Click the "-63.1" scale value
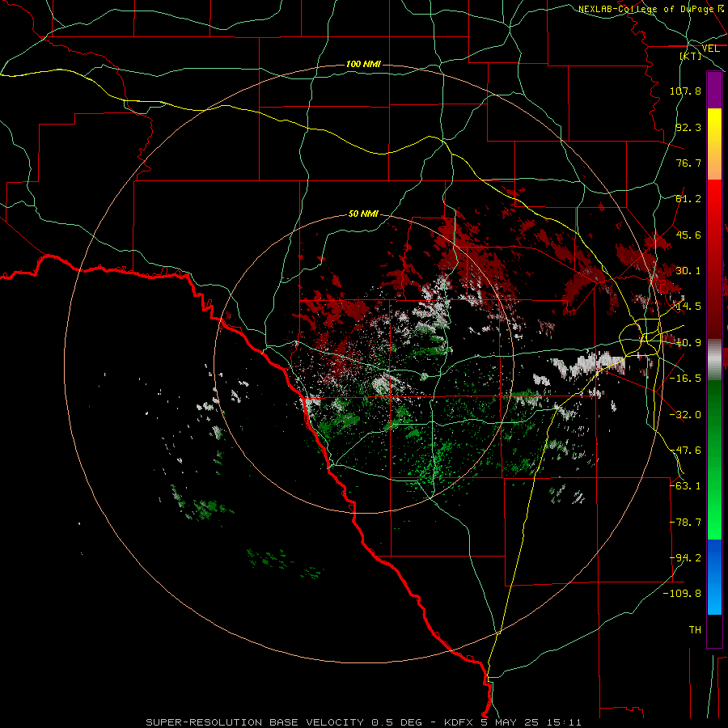The image size is (728, 728). click(685, 486)
